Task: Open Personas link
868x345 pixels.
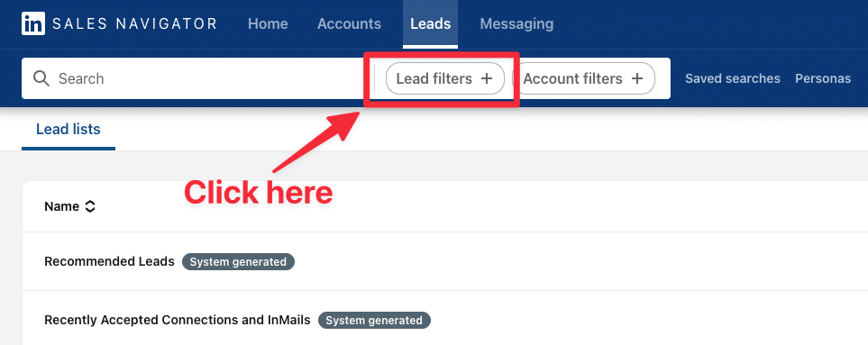Action: (x=823, y=78)
